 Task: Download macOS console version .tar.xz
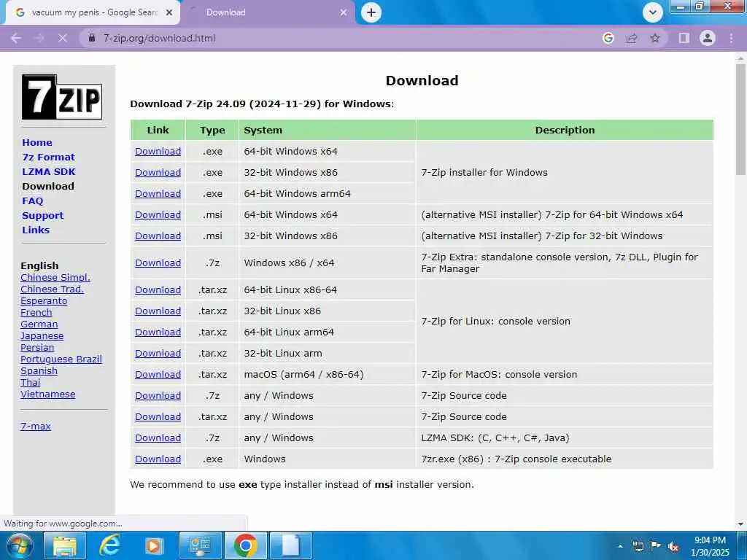pos(158,374)
